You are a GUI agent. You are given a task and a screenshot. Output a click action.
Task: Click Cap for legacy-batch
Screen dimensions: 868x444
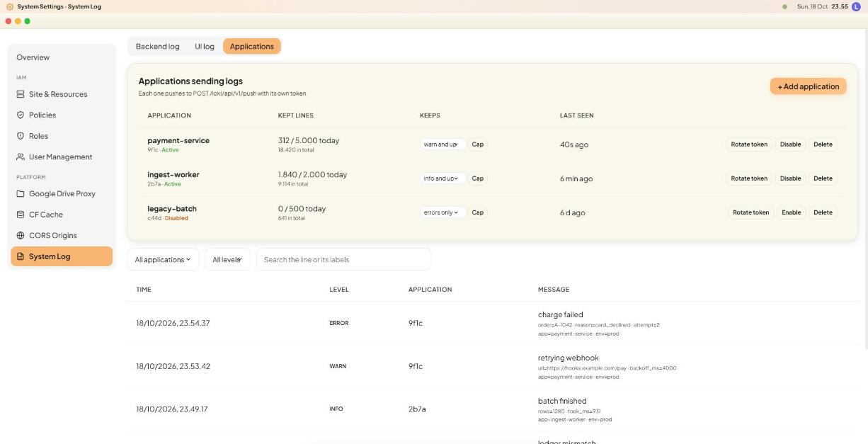(478, 212)
